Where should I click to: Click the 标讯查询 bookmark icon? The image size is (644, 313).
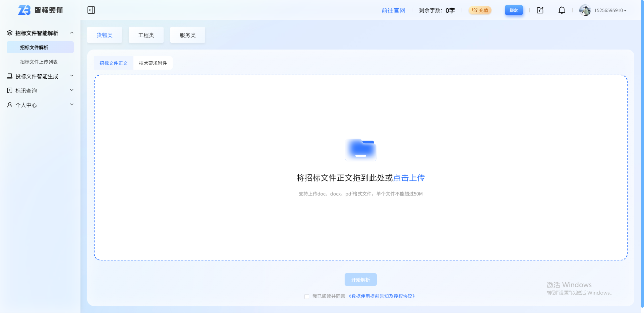(x=9, y=90)
